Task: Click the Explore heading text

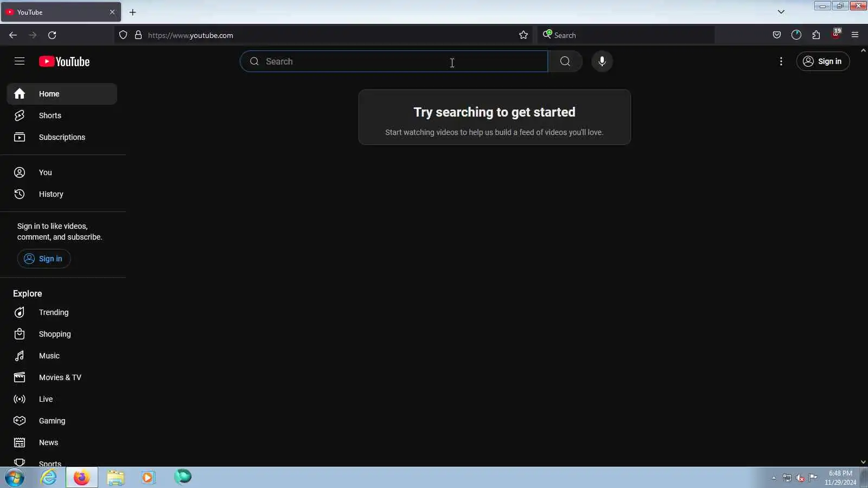Action: [x=28, y=293]
